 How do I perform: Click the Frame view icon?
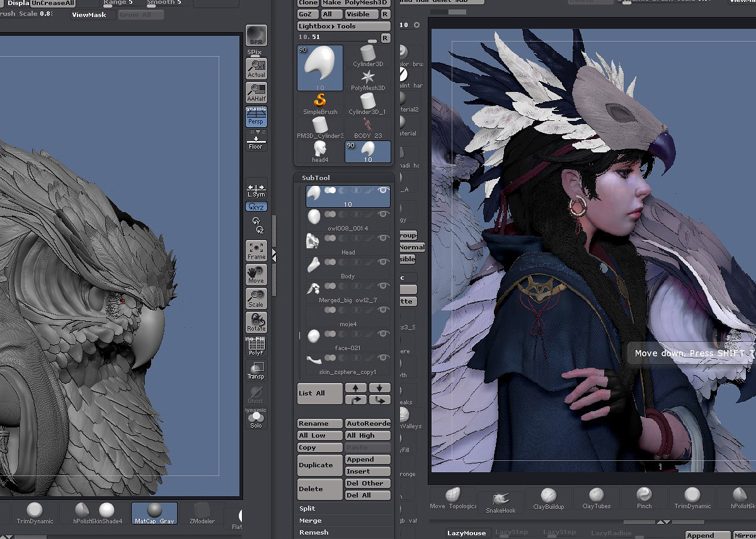pos(256,251)
